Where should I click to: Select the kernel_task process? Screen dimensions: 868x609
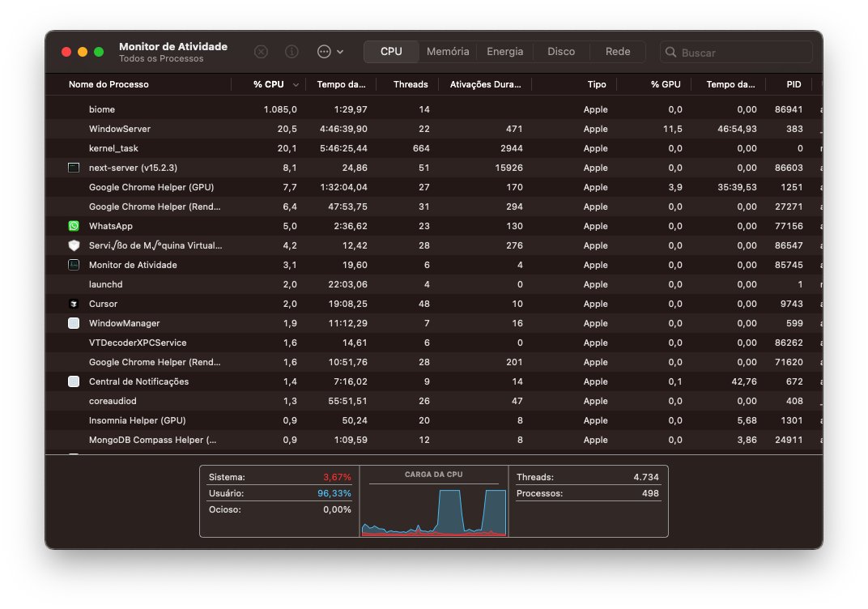[x=113, y=148]
